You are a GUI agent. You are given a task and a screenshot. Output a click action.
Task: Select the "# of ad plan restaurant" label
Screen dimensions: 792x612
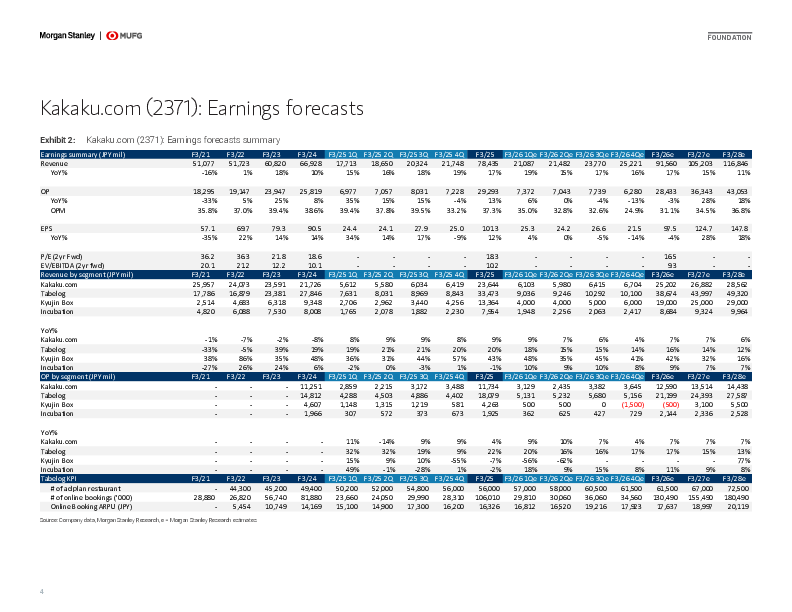(85, 489)
